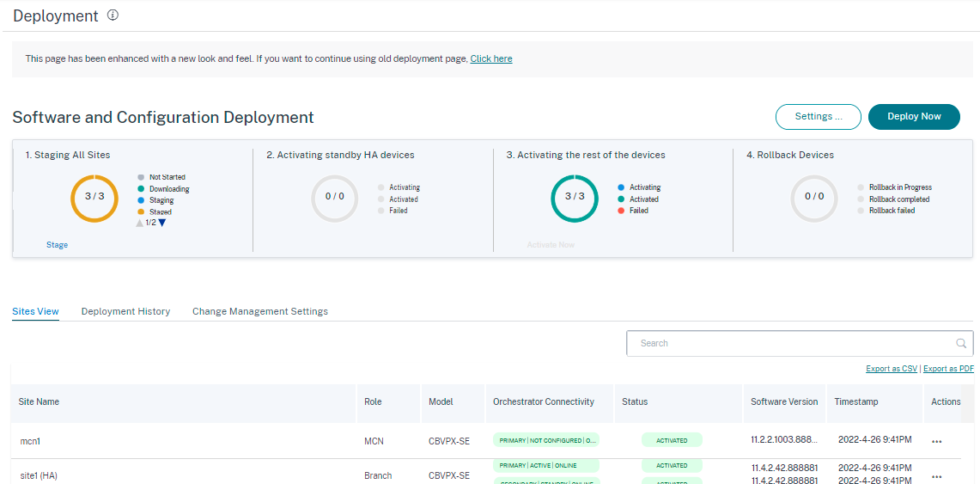Click the MCN role cell
980x484 pixels.
tap(374, 442)
